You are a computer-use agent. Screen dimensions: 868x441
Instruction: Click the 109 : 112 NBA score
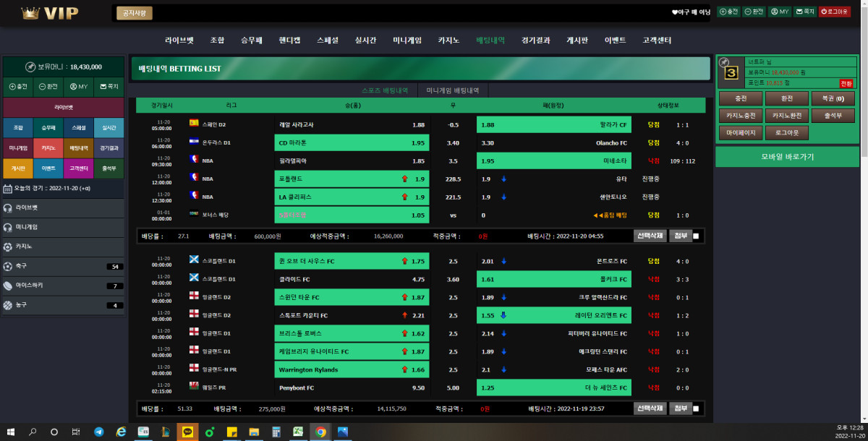click(682, 160)
